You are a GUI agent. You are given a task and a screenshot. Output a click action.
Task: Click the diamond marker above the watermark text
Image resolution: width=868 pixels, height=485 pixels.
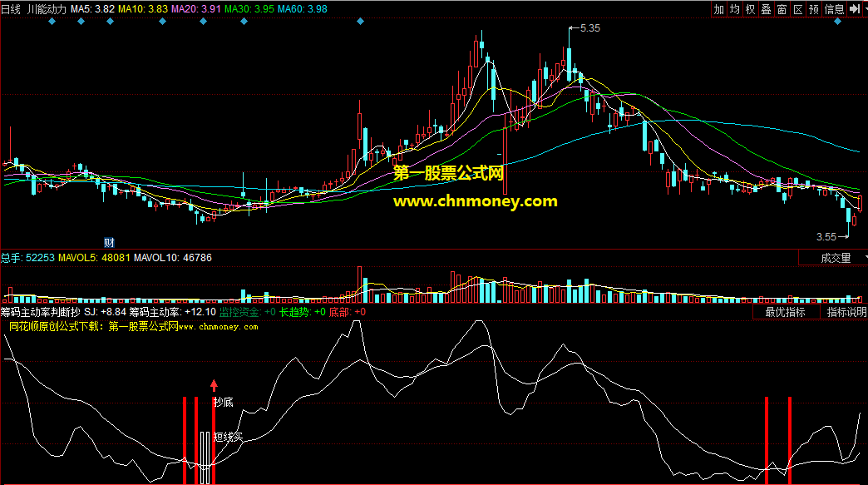click(360, 22)
